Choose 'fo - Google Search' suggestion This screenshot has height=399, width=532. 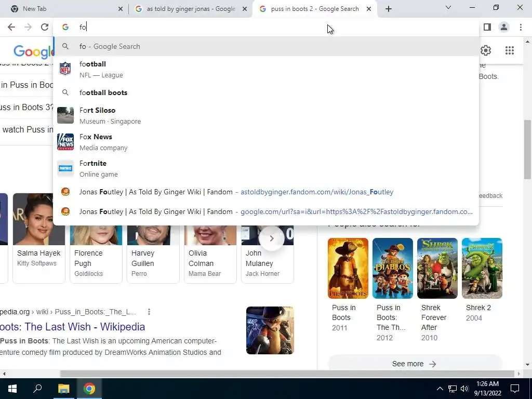[x=266, y=46]
